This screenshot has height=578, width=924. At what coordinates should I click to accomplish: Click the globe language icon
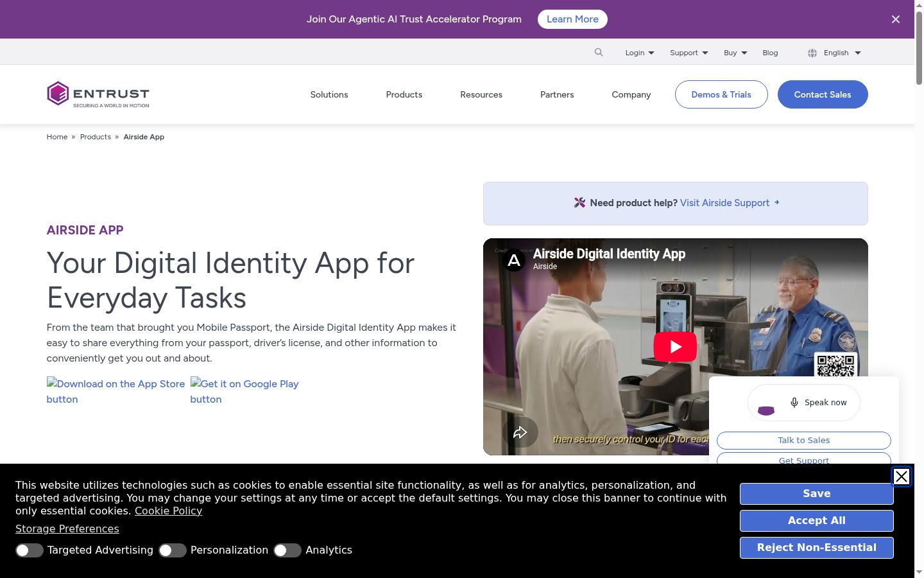(812, 53)
